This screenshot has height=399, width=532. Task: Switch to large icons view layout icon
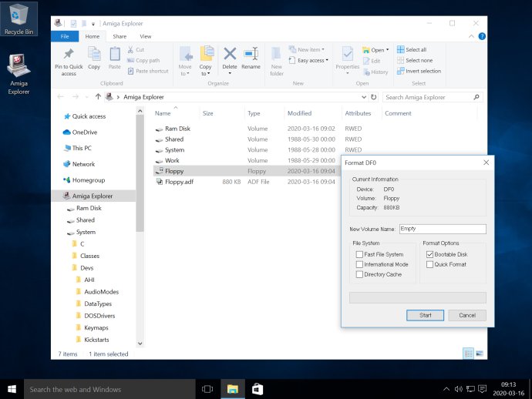(x=480, y=354)
